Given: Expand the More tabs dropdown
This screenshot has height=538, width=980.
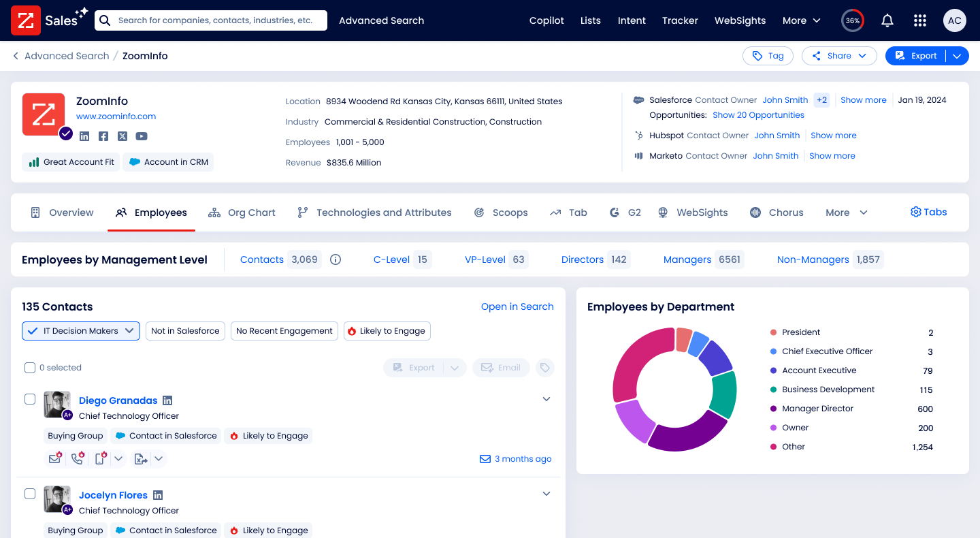Looking at the screenshot, I should pos(847,212).
